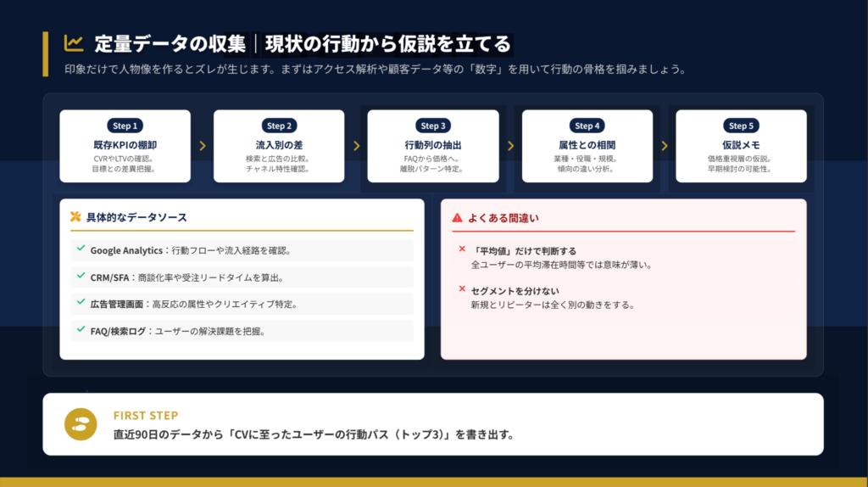Click the green checkmark beside 広告管理画面
Screen dimensions: 868x487
[81, 303]
